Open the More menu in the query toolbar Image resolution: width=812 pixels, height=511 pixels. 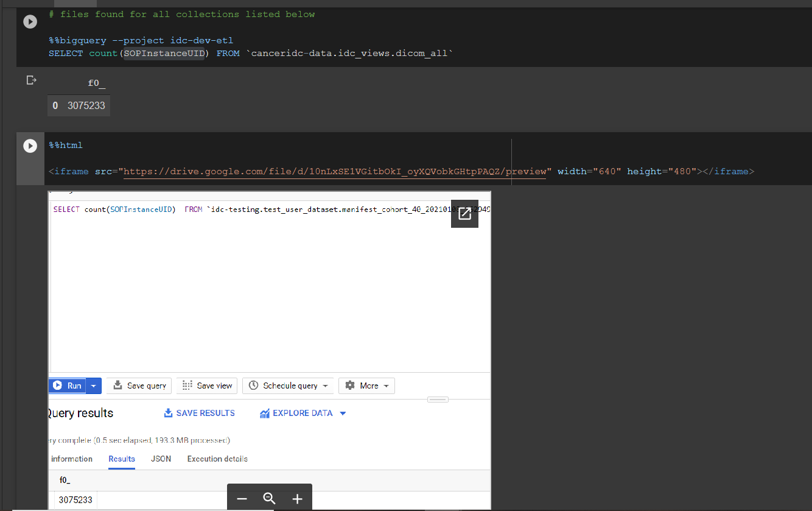click(x=366, y=386)
